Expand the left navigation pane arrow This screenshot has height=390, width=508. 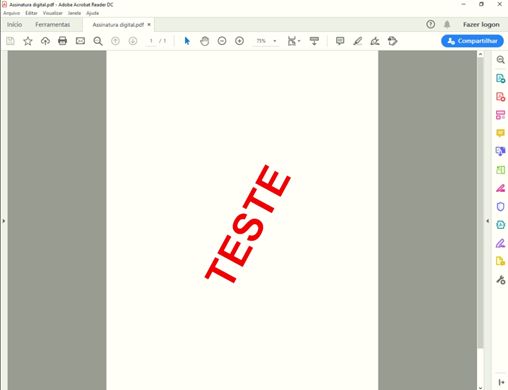click(x=4, y=221)
